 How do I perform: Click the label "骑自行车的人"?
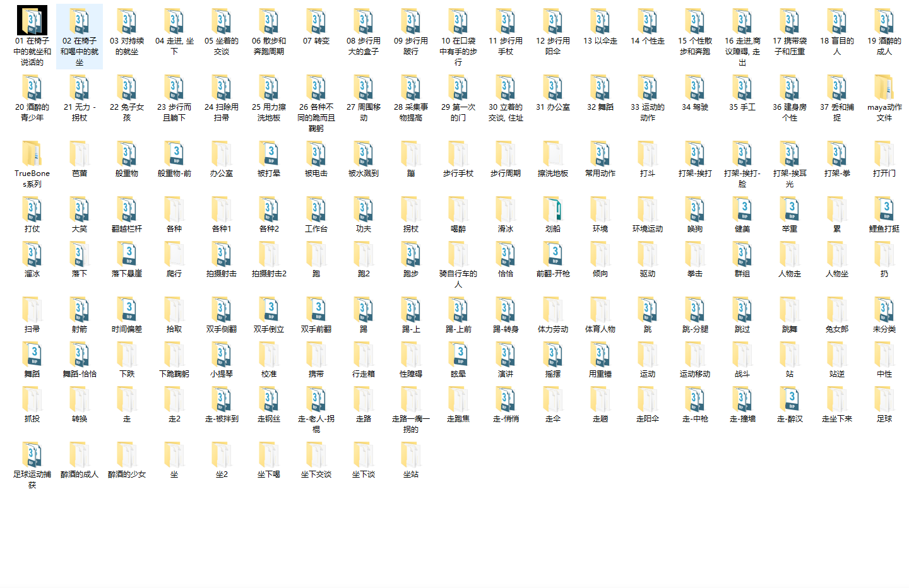[458, 279]
